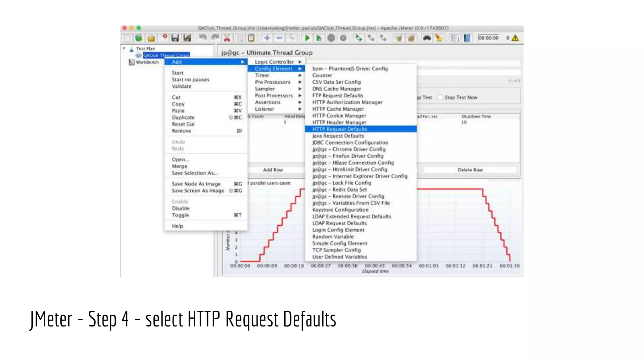Choose HTTP Cookie Manager config element
The height and width of the screenshot is (362, 644).
click(361, 116)
